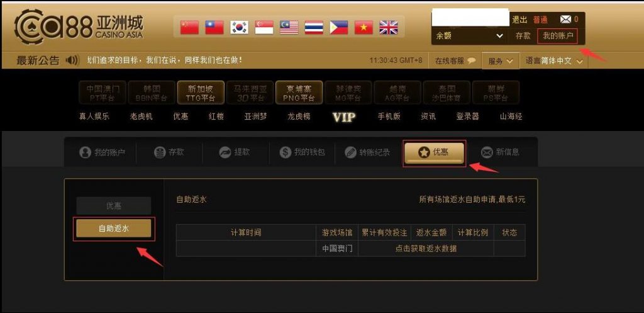Select the China flag icon
Screen dimensions: 644x313
point(189,28)
